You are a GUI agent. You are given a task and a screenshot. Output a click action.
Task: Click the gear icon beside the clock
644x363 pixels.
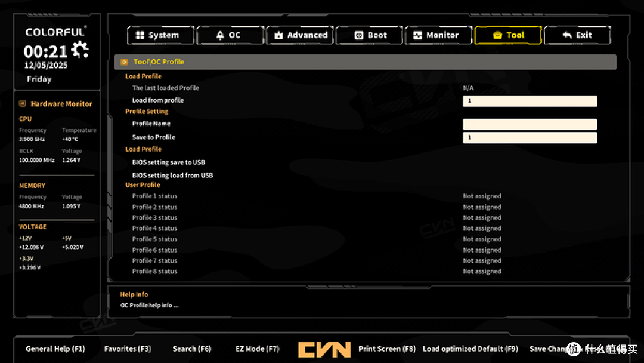coord(80,50)
